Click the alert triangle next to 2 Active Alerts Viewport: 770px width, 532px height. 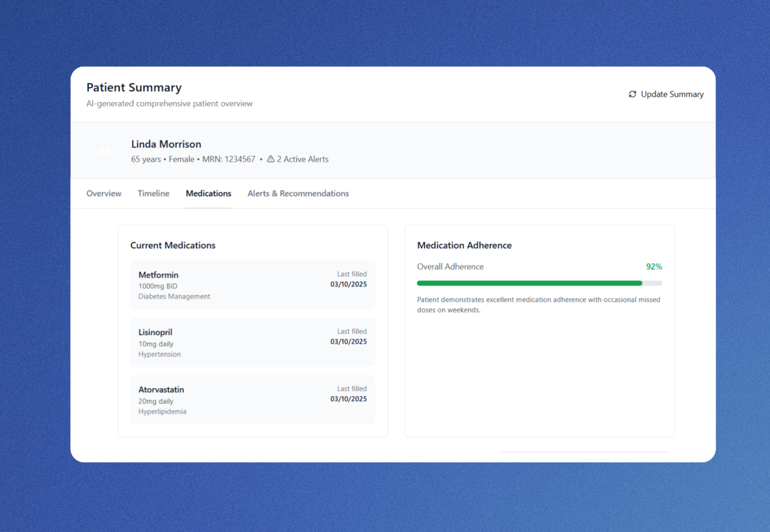click(x=270, y=158)
